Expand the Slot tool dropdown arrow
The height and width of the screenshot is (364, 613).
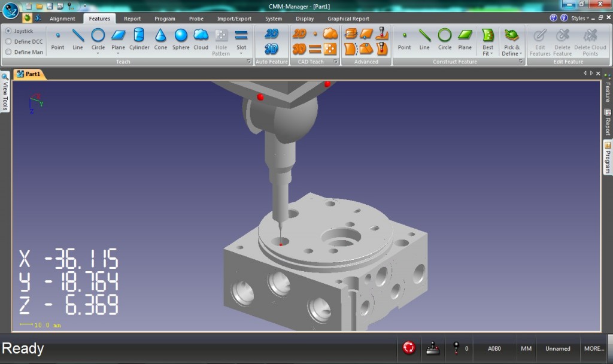click(241, 53)
